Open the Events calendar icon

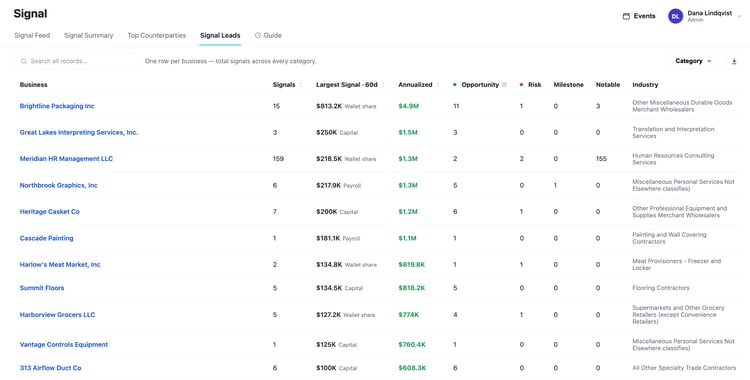coord(626,16)
